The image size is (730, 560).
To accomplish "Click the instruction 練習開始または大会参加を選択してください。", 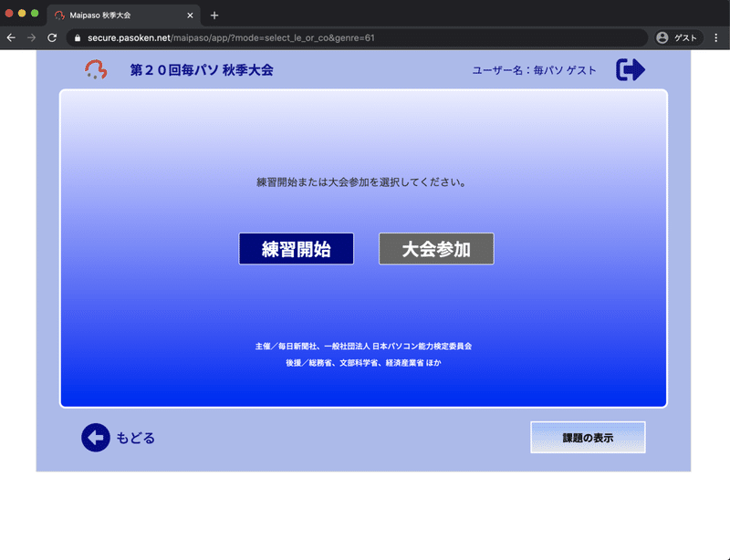I will coord(361,182).
